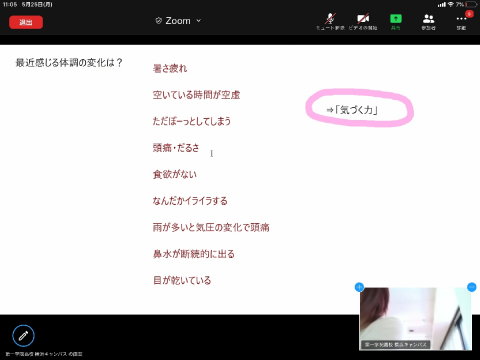Tap the red leave meeting button
480x360 pixels.
pos(26,22)
